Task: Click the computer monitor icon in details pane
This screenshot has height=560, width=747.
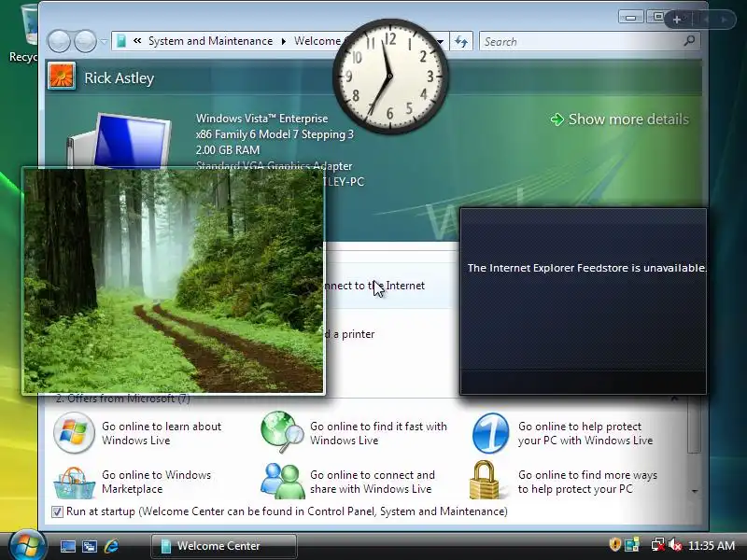Action: pos(120,141)
